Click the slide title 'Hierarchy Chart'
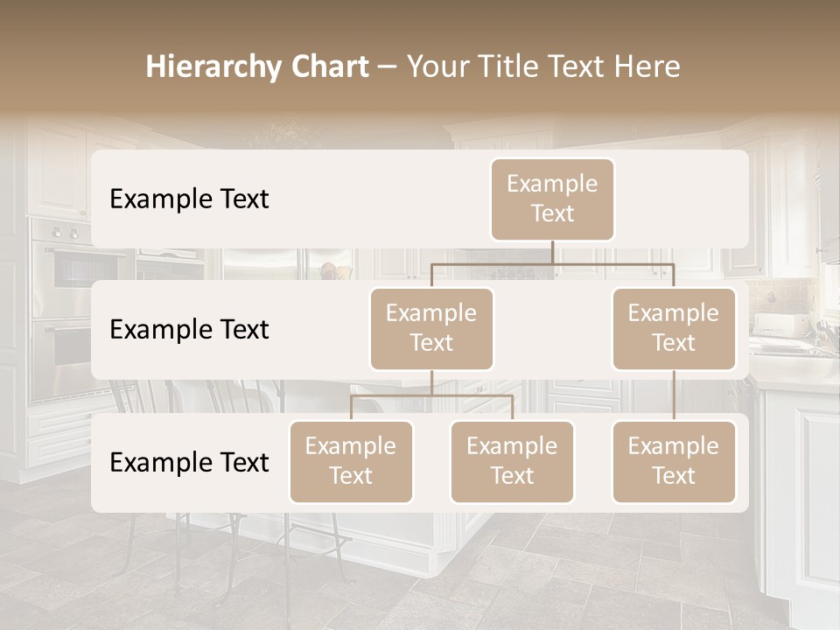 [258, 66]
